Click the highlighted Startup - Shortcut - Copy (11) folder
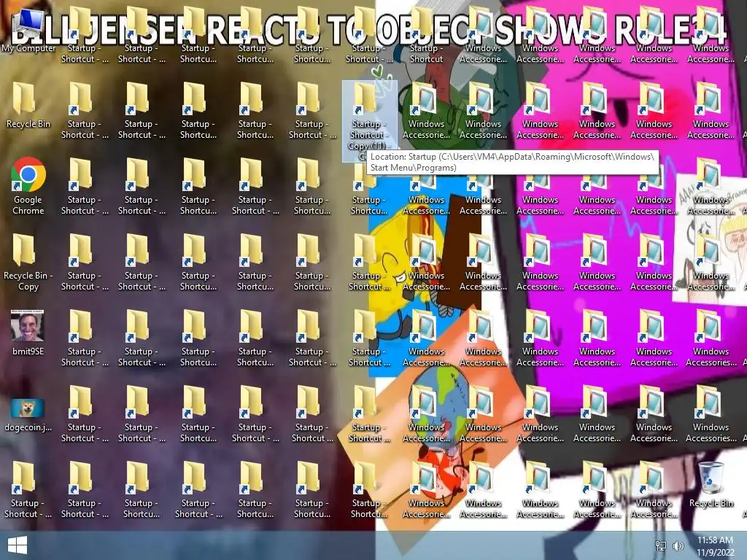 [369, 122]
